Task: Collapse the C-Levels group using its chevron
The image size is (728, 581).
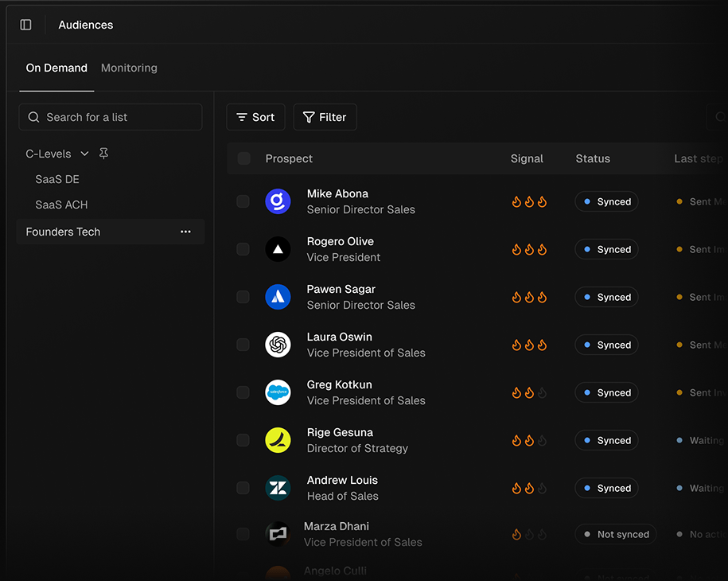Action: click(x=84, y=154)
